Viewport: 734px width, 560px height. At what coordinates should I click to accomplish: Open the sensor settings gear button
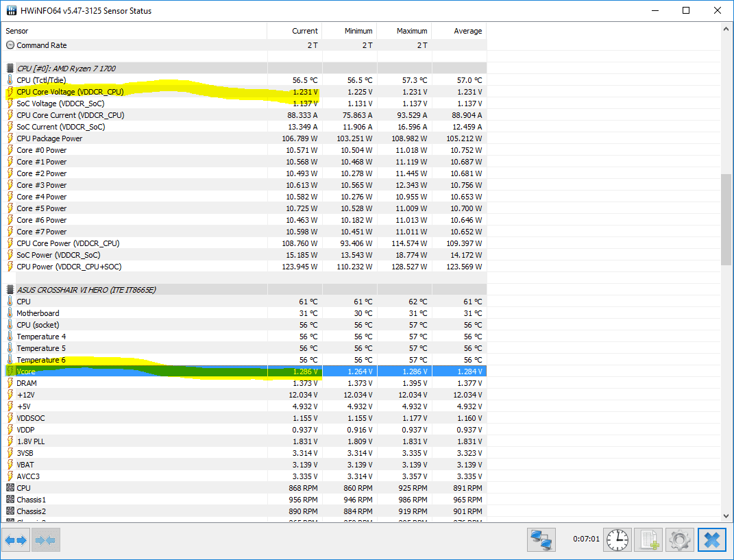tap(680, 540)
